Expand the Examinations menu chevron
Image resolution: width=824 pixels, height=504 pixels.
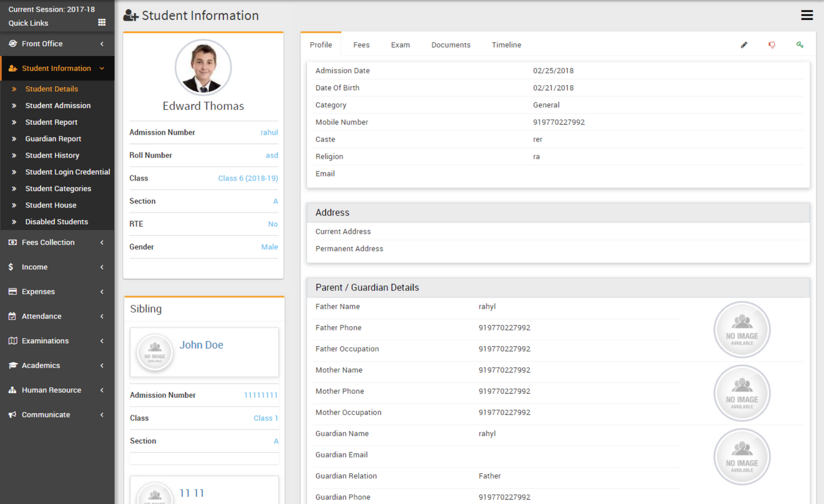click(x=102, y=341)
